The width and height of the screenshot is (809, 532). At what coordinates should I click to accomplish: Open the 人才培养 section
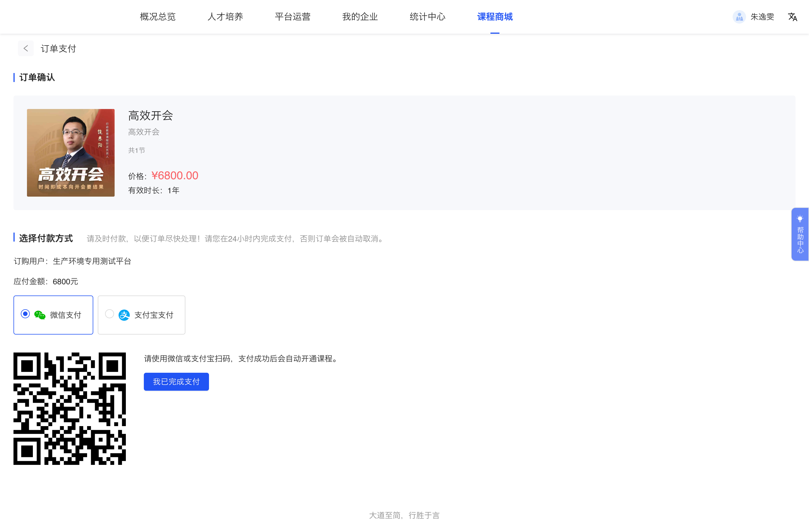tap(225, 17)
